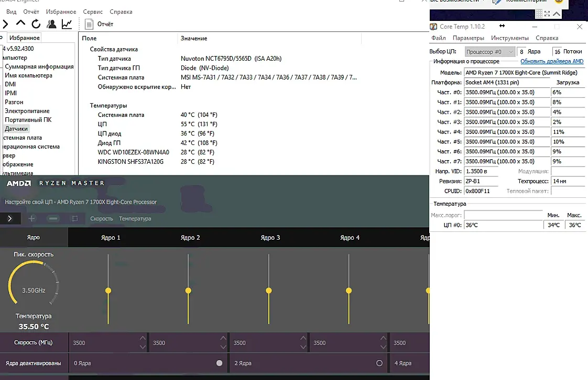Click the Nuvoton NCT6795D/5565D value
Viewport: 588px width, 380px height.
coord(231,59)
